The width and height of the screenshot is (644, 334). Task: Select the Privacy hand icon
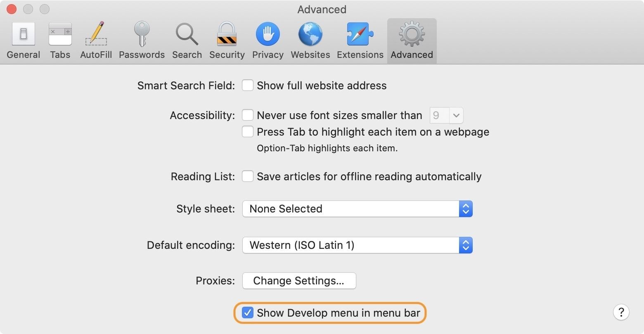[268, 34]
